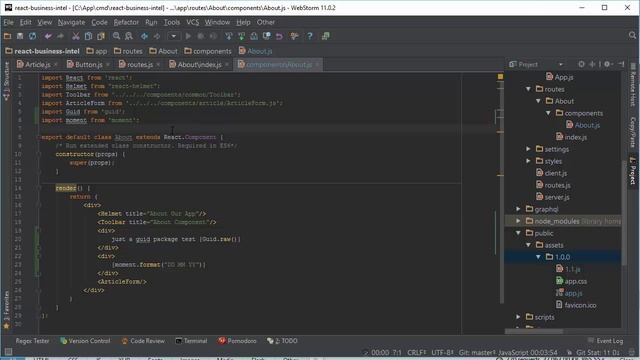Image resolution: width=640 pixels, height=360 pixels.
Task: Close the Article.js tab
Action: [56, 65]
